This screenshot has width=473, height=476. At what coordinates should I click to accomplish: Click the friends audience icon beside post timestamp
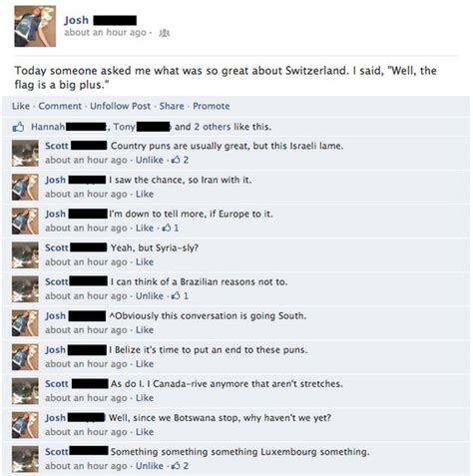(x=165, y=33)
